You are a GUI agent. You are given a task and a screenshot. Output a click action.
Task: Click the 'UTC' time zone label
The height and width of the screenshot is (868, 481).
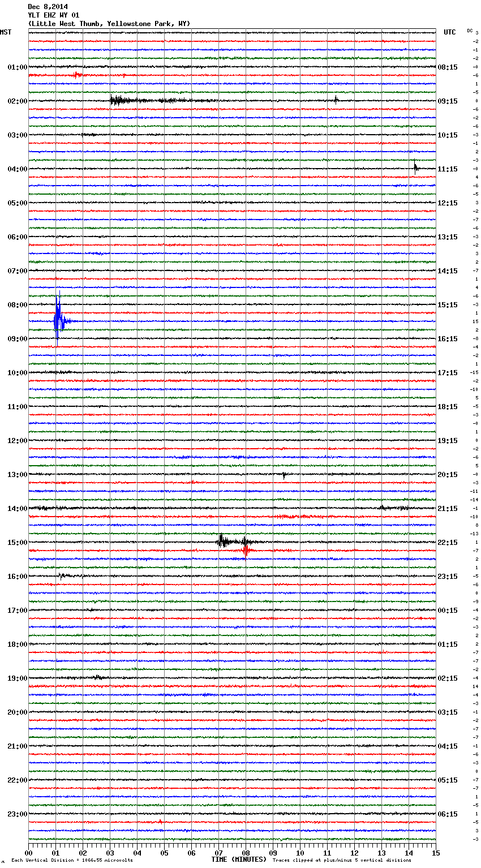(x=450, y=32)
